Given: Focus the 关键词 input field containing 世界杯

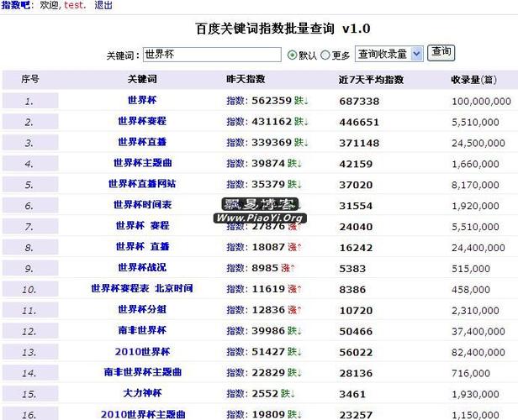Looking at the screenshot, I should (212, 55).
